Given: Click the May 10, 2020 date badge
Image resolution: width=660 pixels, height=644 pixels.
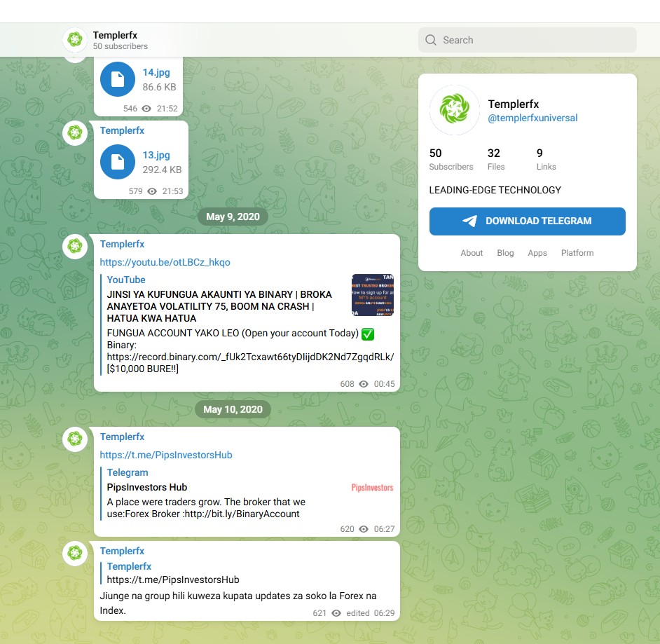Looking at the screenshot, I should 233,409.
